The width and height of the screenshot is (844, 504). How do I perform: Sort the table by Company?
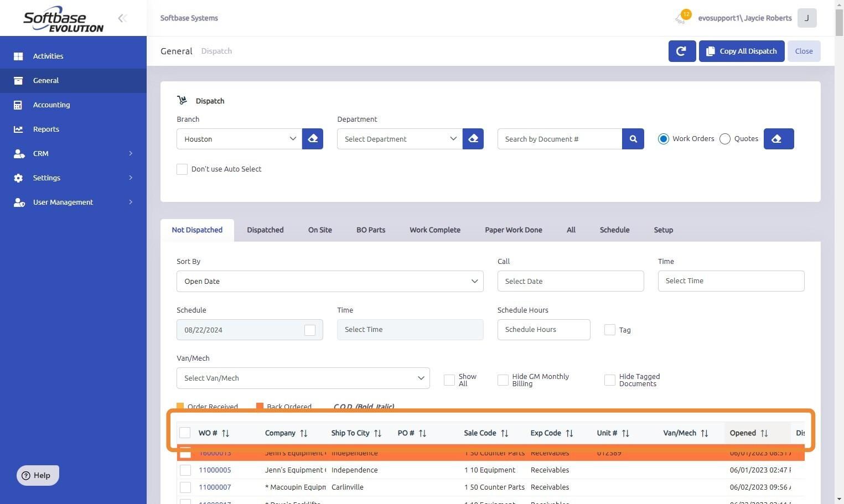(303, 433)
